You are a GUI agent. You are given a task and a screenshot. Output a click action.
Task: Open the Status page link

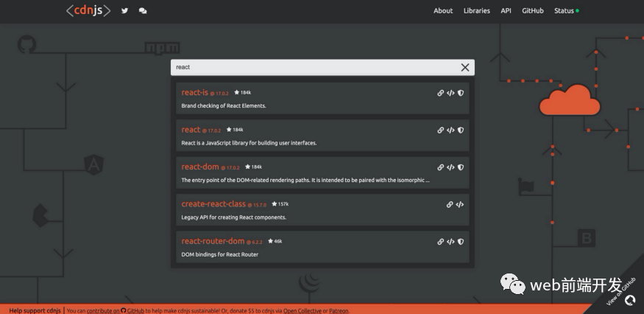(567, 11)
